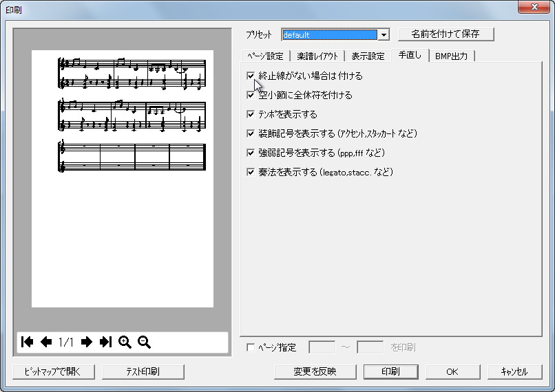555x392 pixels.
Task: Click start page number field
Action: (x=322, y=347)
